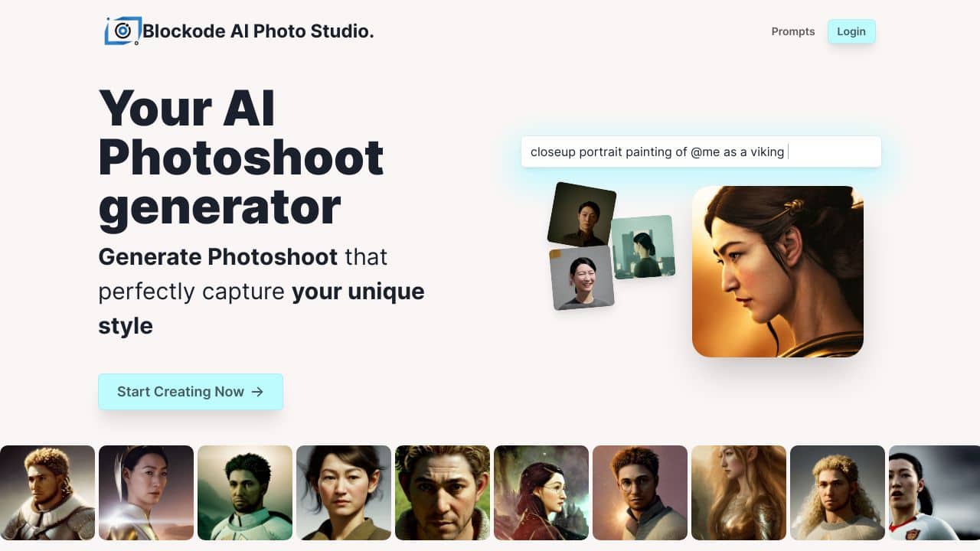The image size is (980, 551).
Task: Click the Blockode AI Photo Studio title
Action: click(258, 31)
